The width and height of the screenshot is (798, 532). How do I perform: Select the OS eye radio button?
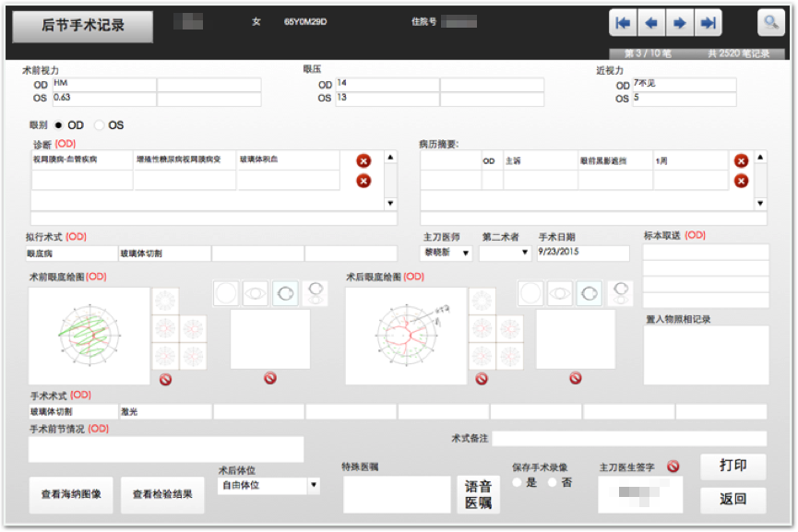[100, 125]
